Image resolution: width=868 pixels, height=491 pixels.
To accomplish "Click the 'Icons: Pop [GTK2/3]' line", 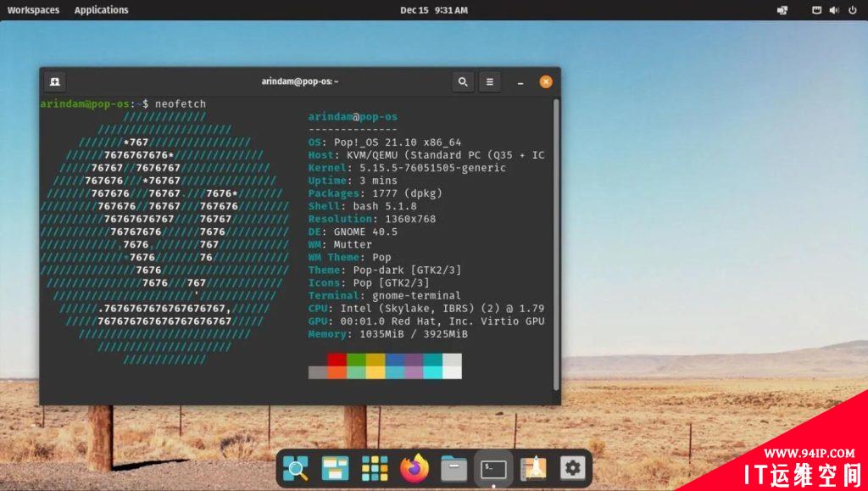I will [x=369, y=282].
